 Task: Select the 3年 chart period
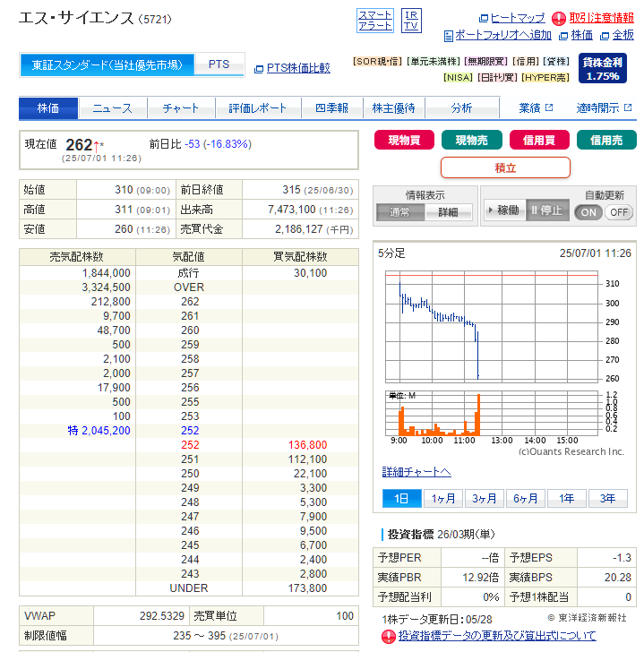(608, 498)
